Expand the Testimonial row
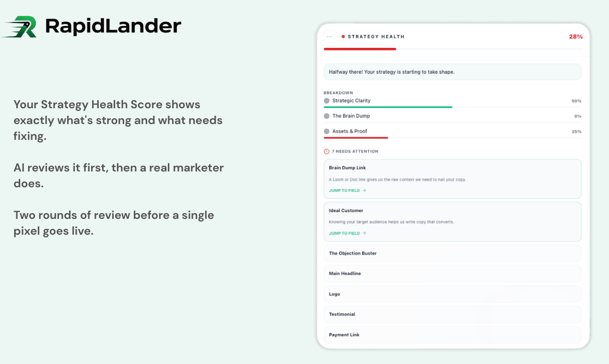 coord(452,314)
